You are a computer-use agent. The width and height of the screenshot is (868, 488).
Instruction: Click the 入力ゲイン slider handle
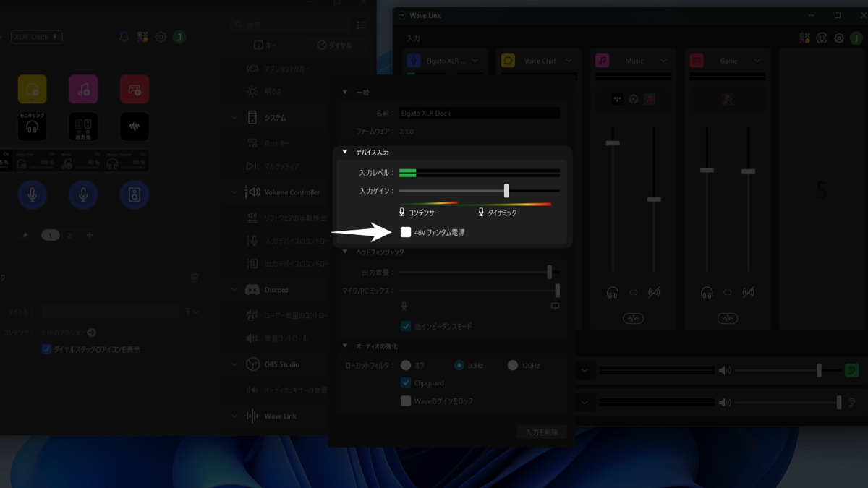(506, 191)
